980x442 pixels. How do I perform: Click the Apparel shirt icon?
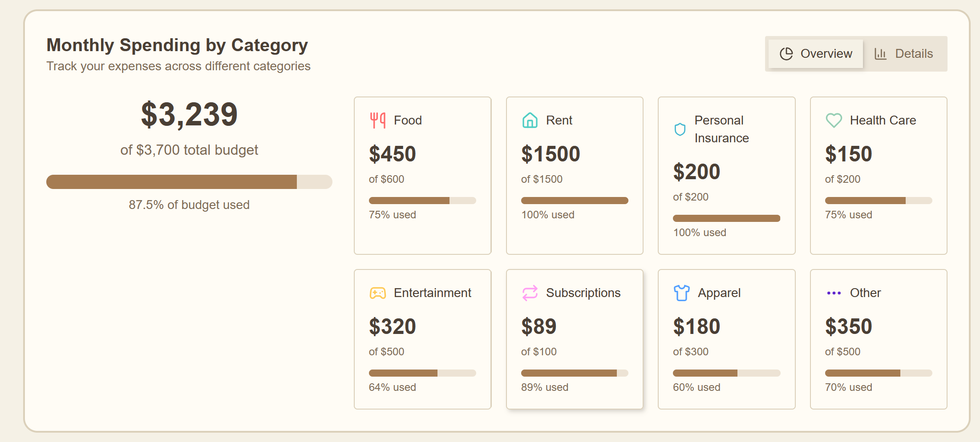coord(681,293)
